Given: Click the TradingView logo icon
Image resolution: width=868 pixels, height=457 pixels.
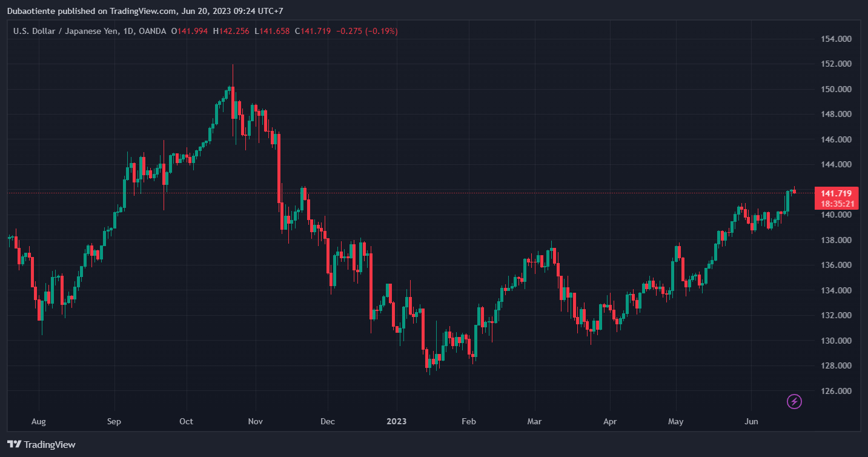Looking at the screenshot, I should point(15,444).
